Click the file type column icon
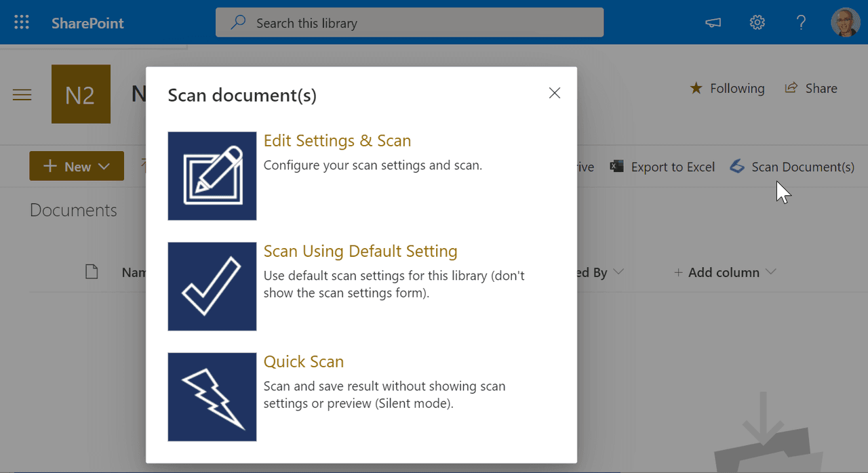Screen dimensions: 868x473 coord(92,272)
